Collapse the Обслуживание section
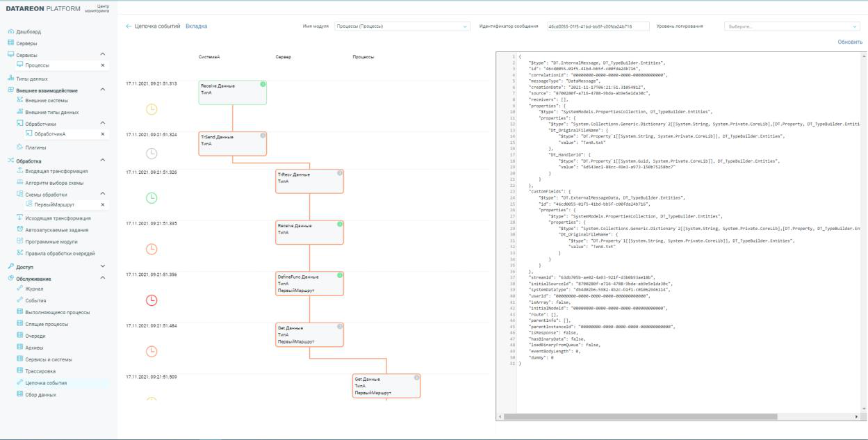Viewport: 868px width, 440px height. pos(103,278)
